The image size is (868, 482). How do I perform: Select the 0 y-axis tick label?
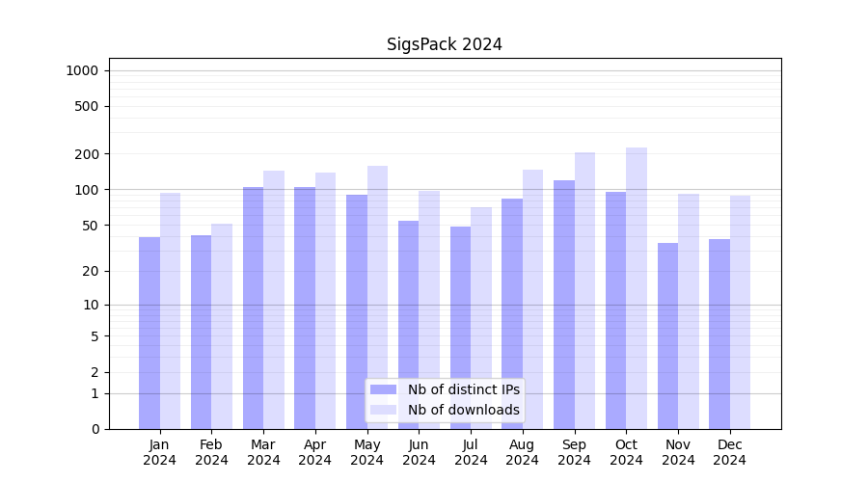pos(95,429)
